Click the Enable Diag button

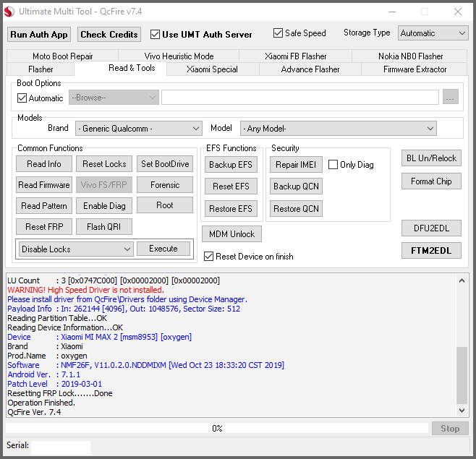104,206
